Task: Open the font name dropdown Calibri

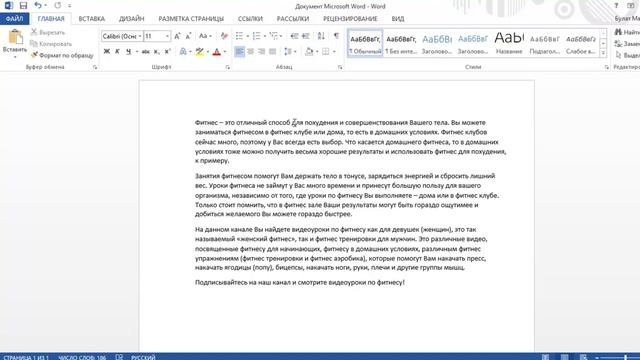Action: pos(140,36)
